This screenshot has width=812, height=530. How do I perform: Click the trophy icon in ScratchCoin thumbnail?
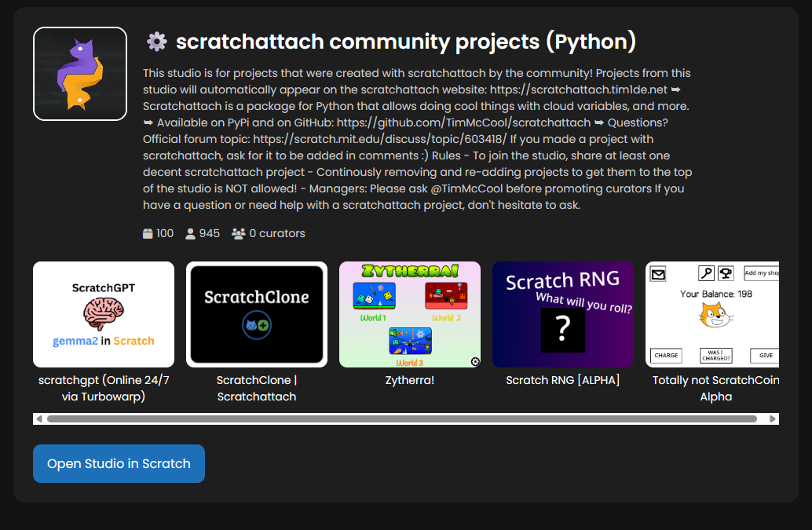tap(726, 272)
